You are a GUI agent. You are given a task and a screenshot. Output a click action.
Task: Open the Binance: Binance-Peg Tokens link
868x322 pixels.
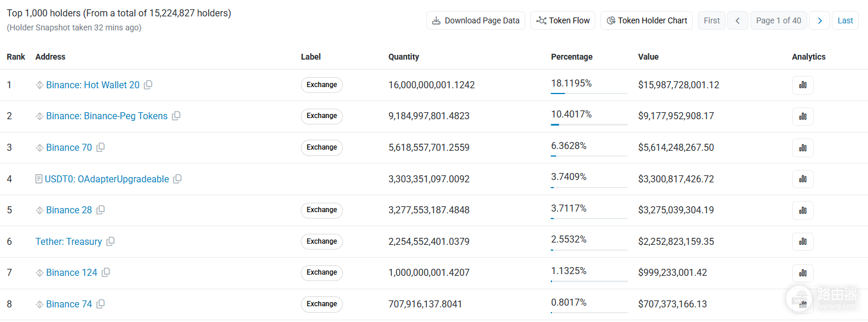pos(107,116)
